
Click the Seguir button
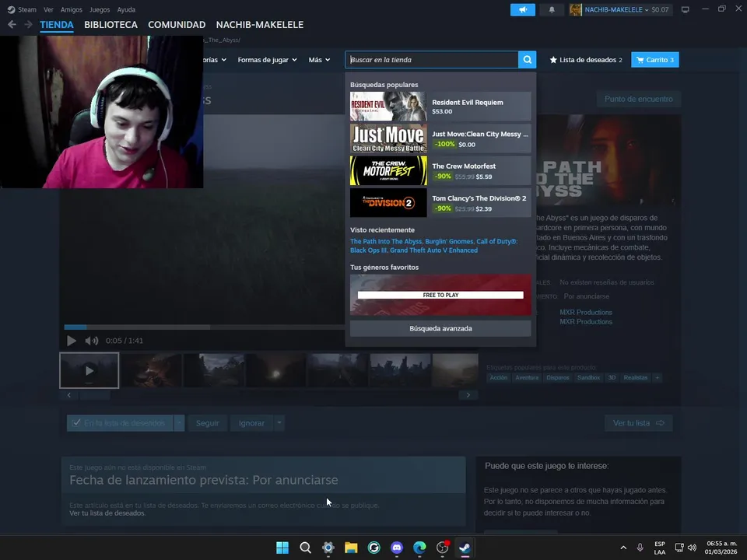(207, 423)
